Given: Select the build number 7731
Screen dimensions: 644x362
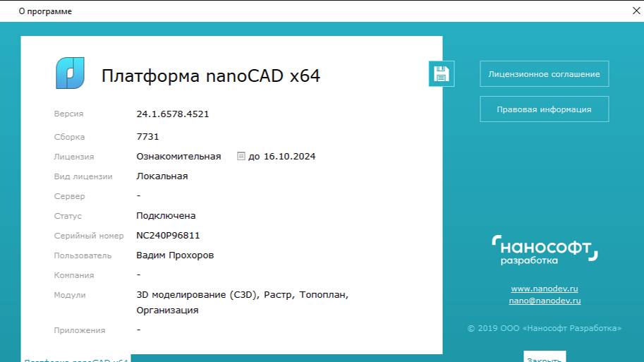Looking at the screenshot, I should 147,136.
